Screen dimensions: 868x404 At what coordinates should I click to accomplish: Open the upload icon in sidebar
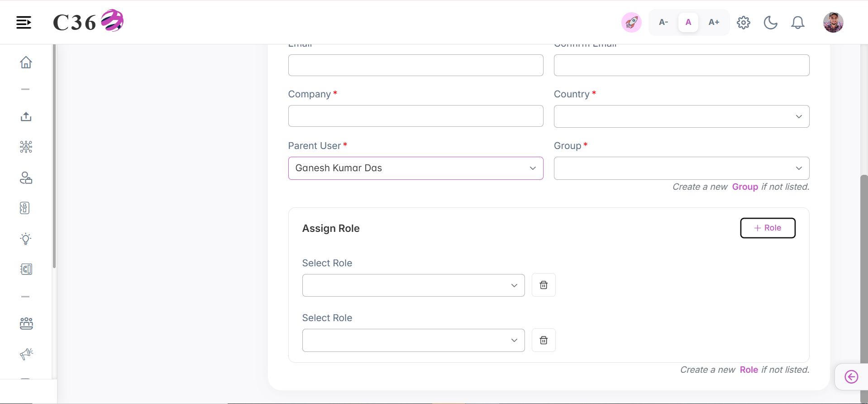pyautogui.click(x=26, y=116)
